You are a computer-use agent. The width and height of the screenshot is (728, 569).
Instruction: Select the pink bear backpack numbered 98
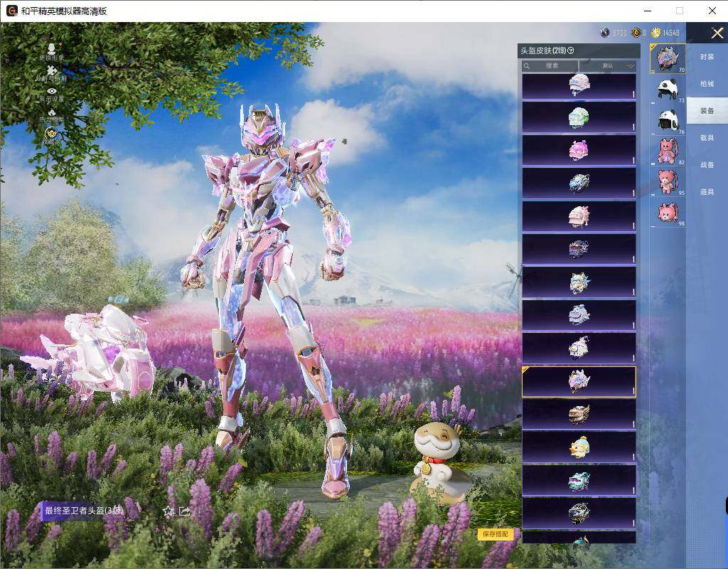click(x=668, y=212)
